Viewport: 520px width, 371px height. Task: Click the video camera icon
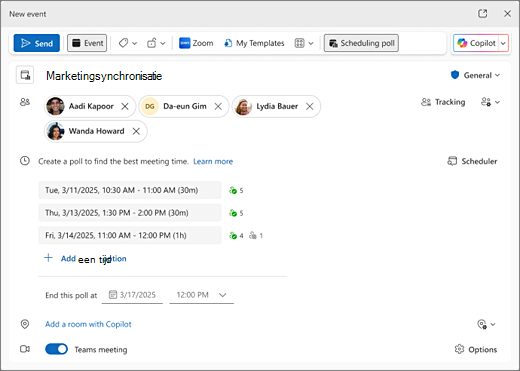tap(25, 349)
